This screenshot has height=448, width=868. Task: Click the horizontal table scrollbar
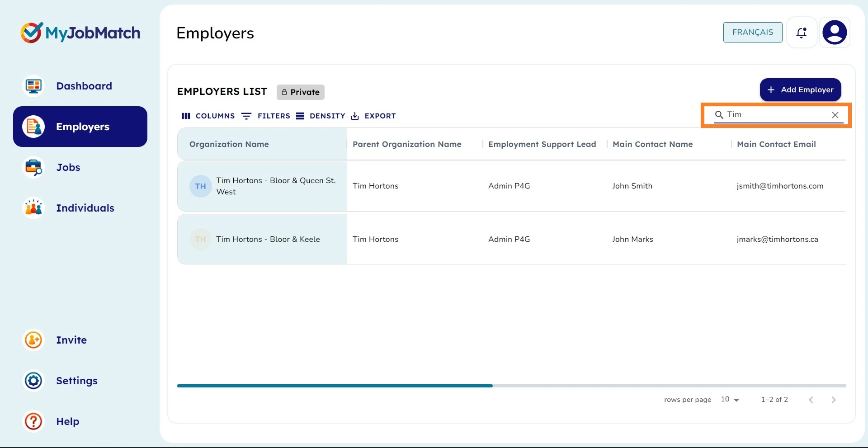click(335, 386)
